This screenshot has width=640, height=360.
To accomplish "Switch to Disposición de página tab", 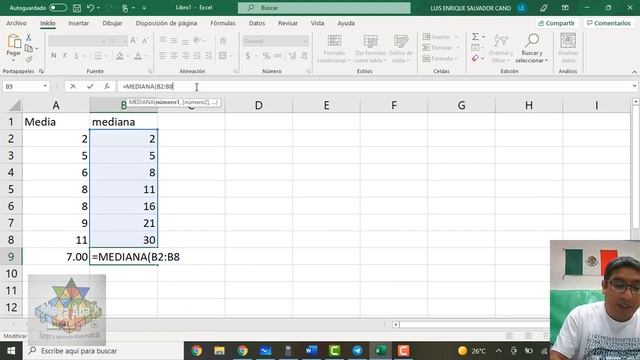I will tap(166, 23).
